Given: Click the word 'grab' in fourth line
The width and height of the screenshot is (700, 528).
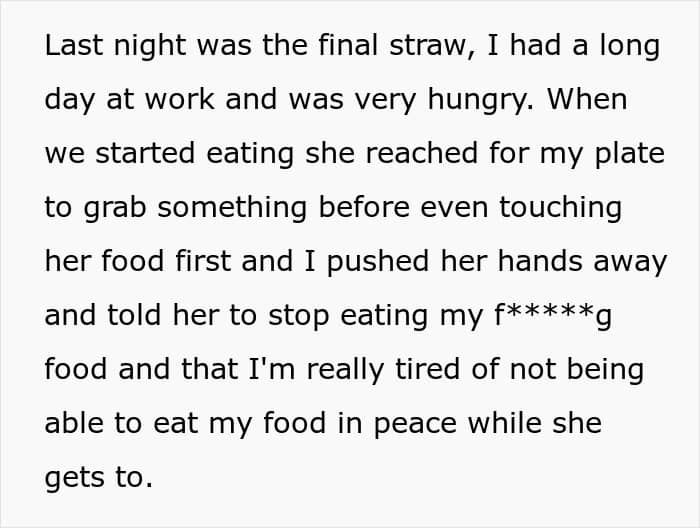Looking at the screenshot, I should [x=115, y=208].
